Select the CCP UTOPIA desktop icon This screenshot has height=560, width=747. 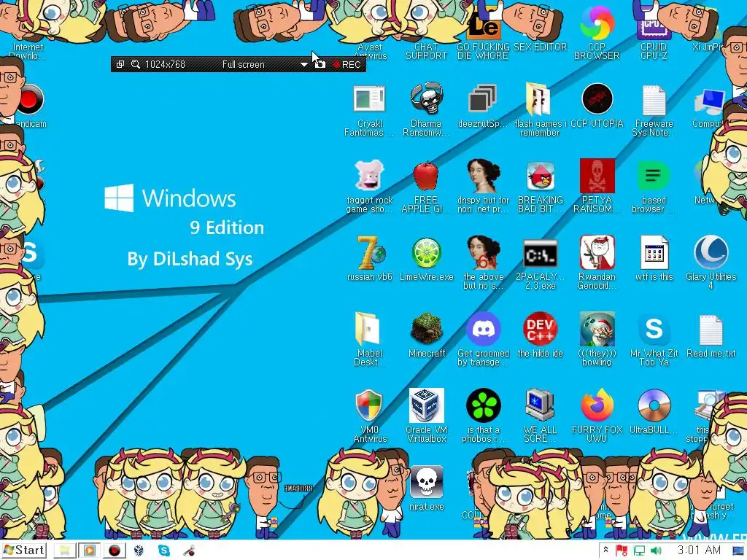coord(597,106)
